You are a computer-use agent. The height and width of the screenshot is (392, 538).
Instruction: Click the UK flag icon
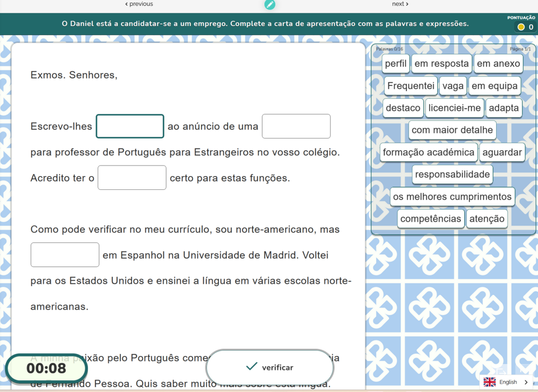pyautogui.click(x=490, y=382)
